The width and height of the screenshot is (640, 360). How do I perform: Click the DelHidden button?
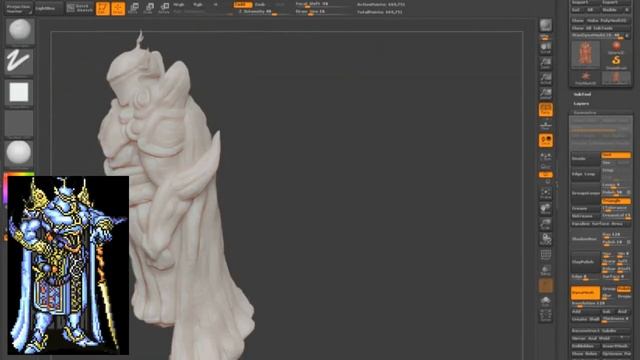[x=585, y=346]
